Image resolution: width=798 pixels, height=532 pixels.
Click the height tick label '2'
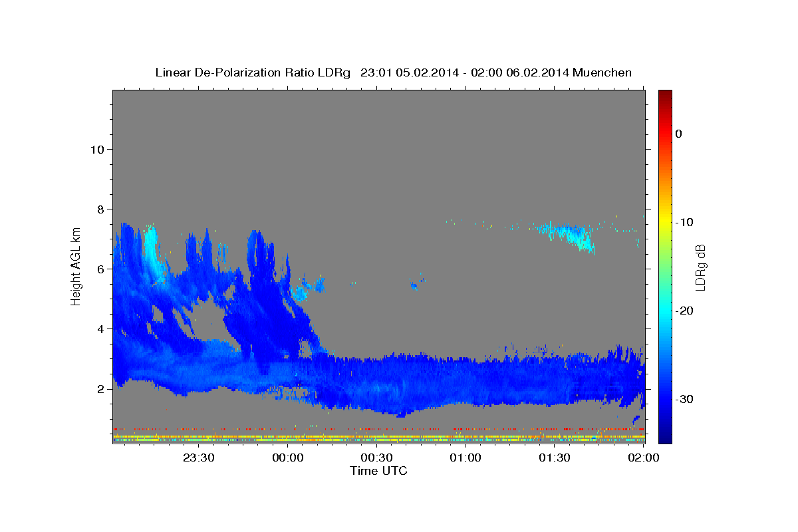click(x=101, y=388)
